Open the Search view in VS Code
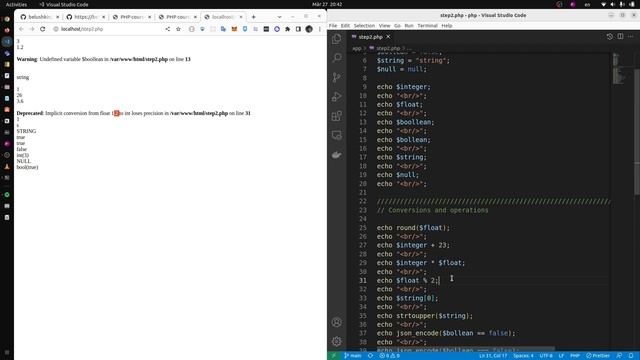The height and width of the screenshot is (360, 640). click(x=337, y=58)
